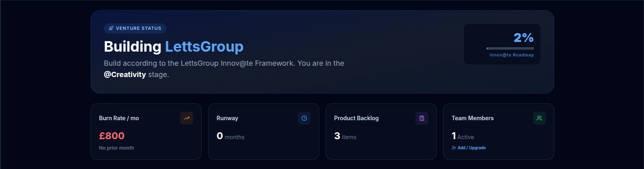This screenshot has width=644, height=169.
Task: Click the No prior month note
Action: point(116,148)
